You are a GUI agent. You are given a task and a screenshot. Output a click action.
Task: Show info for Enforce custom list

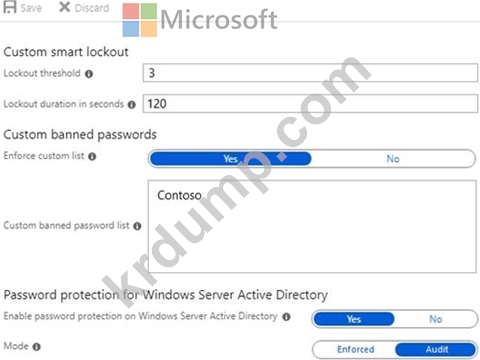[92, 156]
